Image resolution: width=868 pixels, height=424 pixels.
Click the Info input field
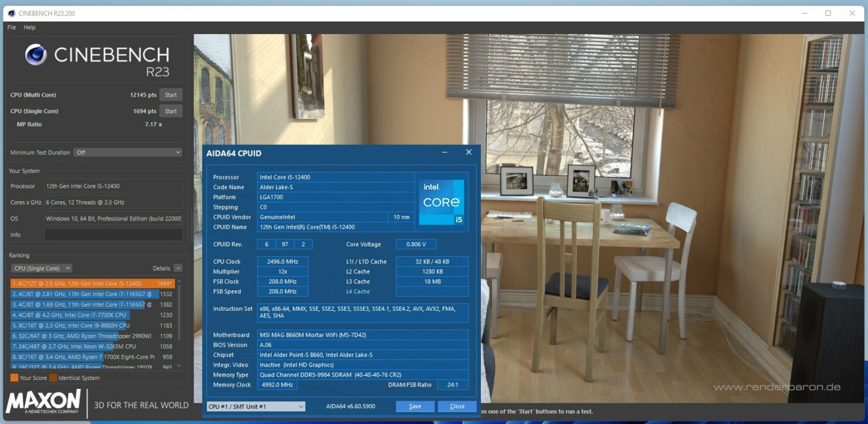pos(113,235)
